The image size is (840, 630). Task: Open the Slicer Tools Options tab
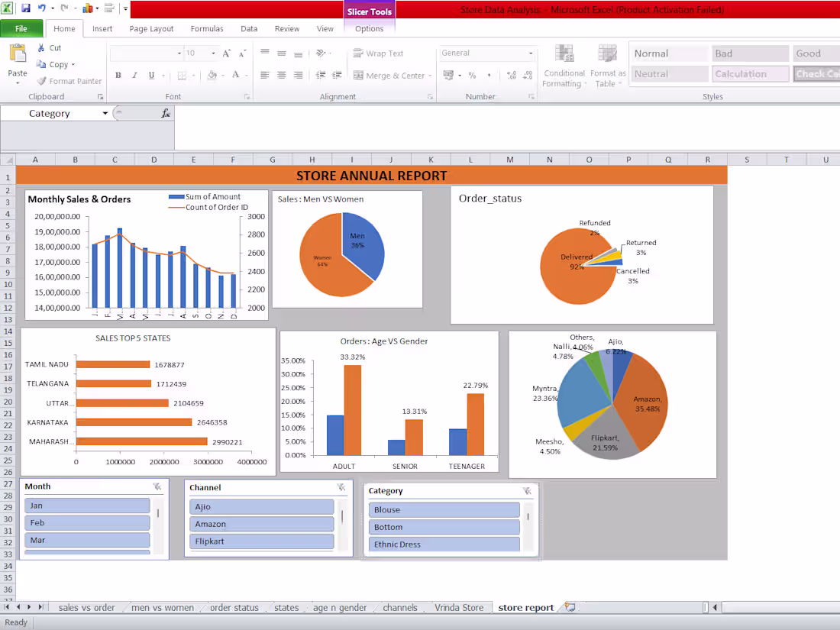click(x=369, y=28)
